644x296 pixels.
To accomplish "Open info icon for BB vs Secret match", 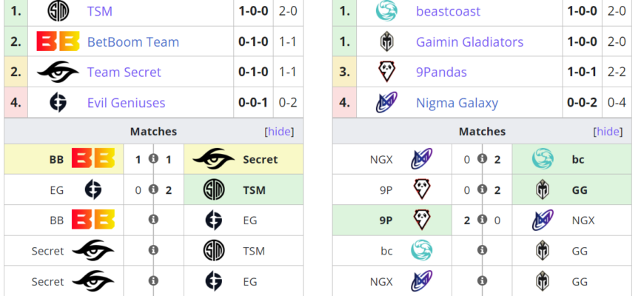I will tap(153, 159).
